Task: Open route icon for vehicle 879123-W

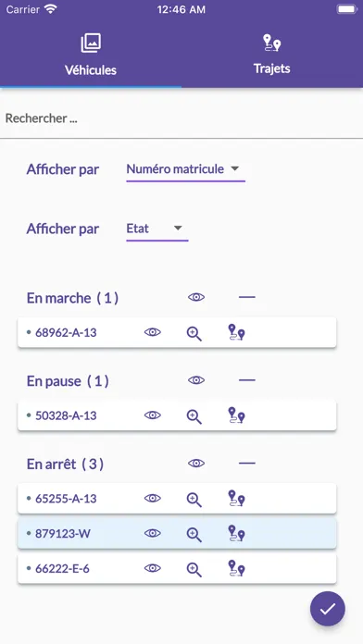Action: (236, 533)
